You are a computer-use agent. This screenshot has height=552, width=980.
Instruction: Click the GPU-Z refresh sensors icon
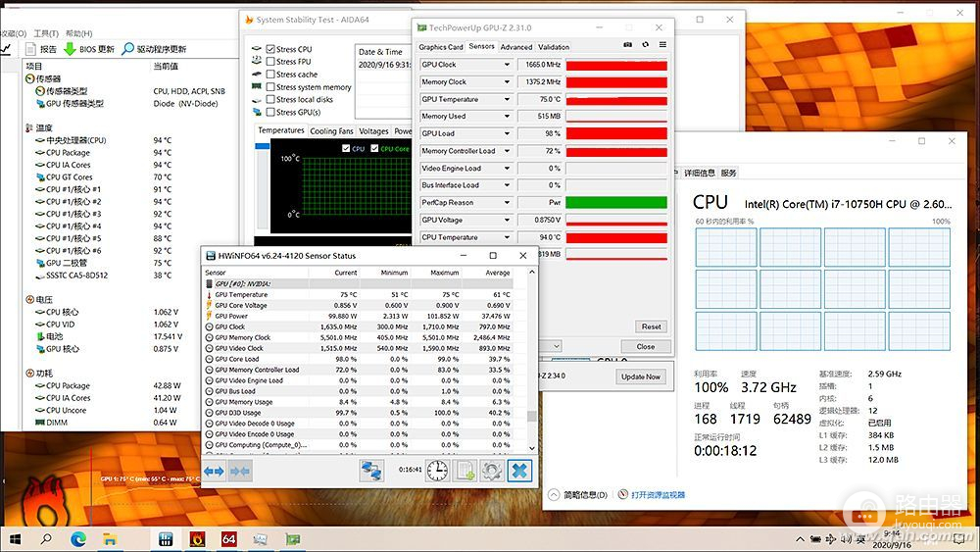646,45
